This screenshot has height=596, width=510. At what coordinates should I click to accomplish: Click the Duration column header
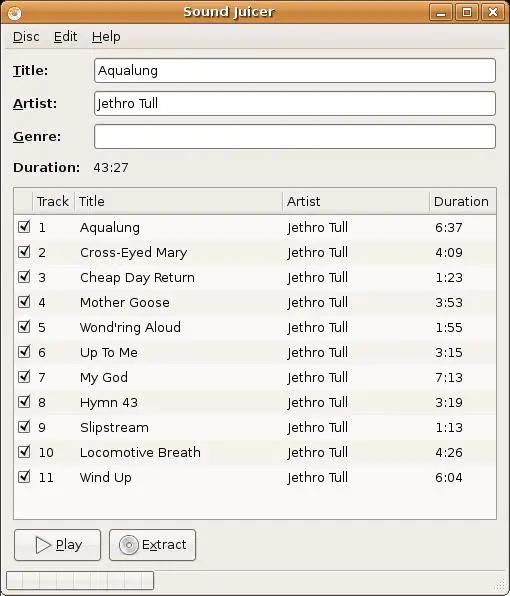pyautogui.click(x=463, y=201)
